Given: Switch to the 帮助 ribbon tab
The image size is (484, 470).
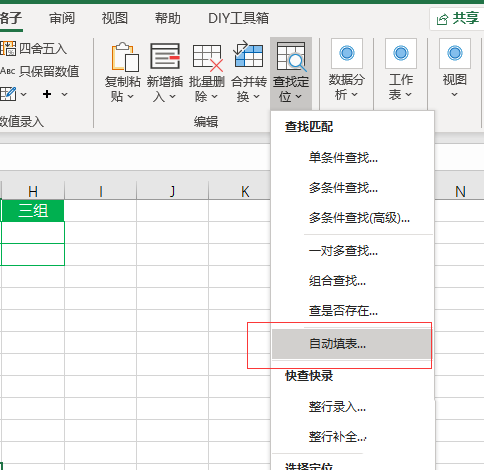Looking at the screenshot, I should pos(168,18).
